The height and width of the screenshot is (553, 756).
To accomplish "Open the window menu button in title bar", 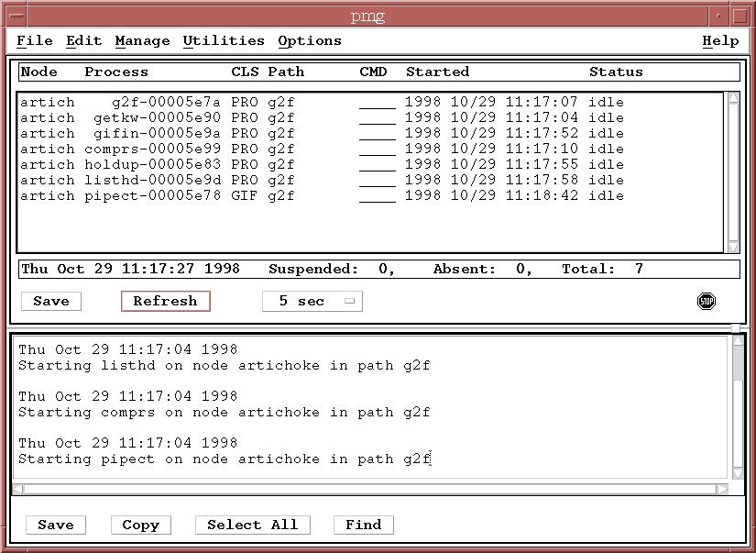I will (x=13, y=16).
